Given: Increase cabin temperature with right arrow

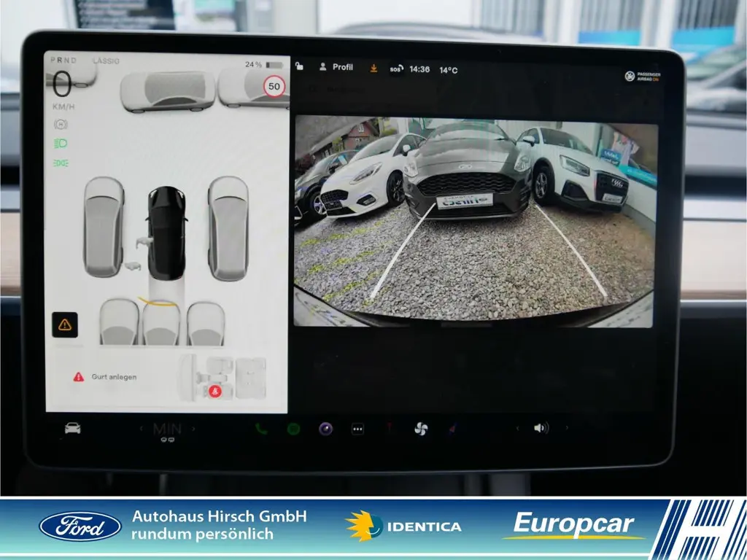Looking at the screenshot, I should coord(193,429).
